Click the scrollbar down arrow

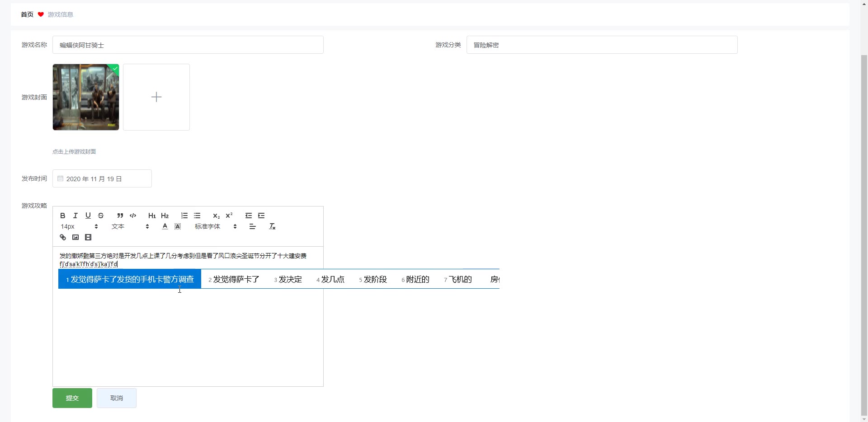pyautogui.click(x=864, y=419)
